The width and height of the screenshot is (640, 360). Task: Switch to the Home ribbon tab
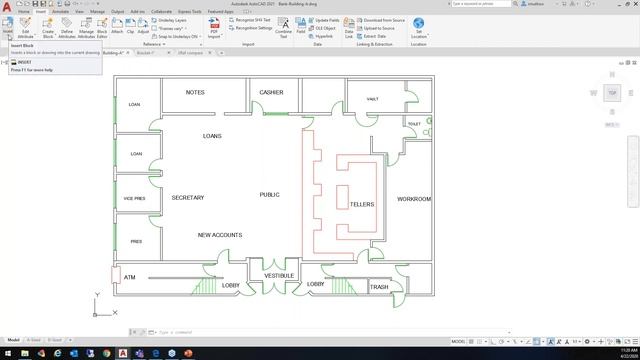point(24,11)
